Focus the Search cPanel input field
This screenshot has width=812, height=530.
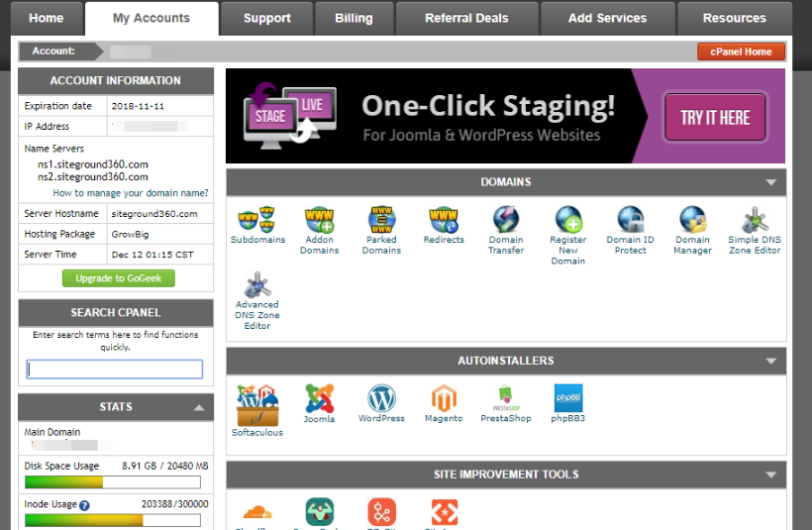coord(115,369)
